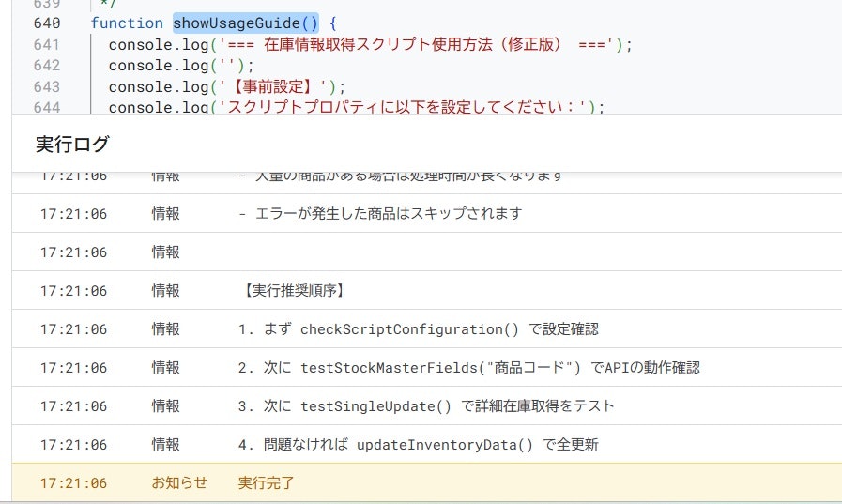Click log entry エラーが発生した商品はスキップされます
Screen dimensions: 842x504
[380, 214]
